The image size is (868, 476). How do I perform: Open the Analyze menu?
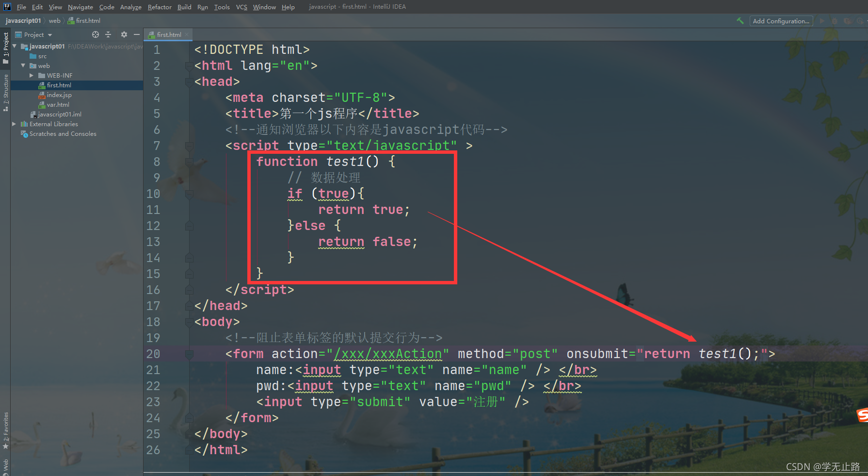tap(131, 7)
